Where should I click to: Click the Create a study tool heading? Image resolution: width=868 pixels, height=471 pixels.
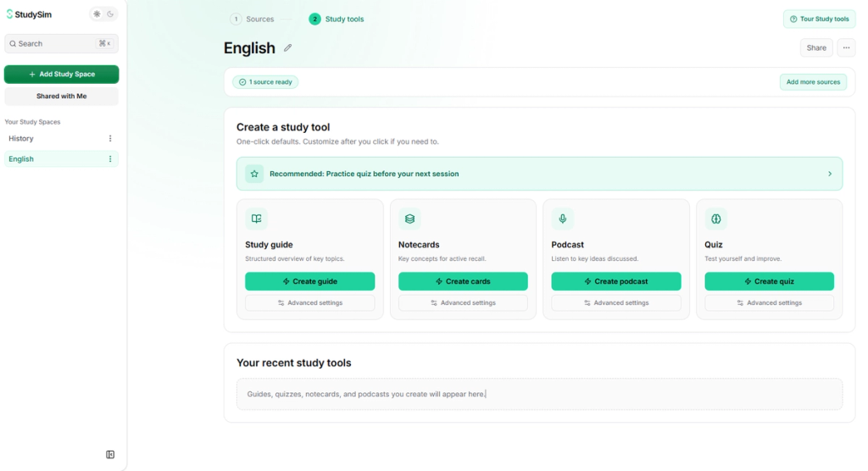(x=283, y=127)
